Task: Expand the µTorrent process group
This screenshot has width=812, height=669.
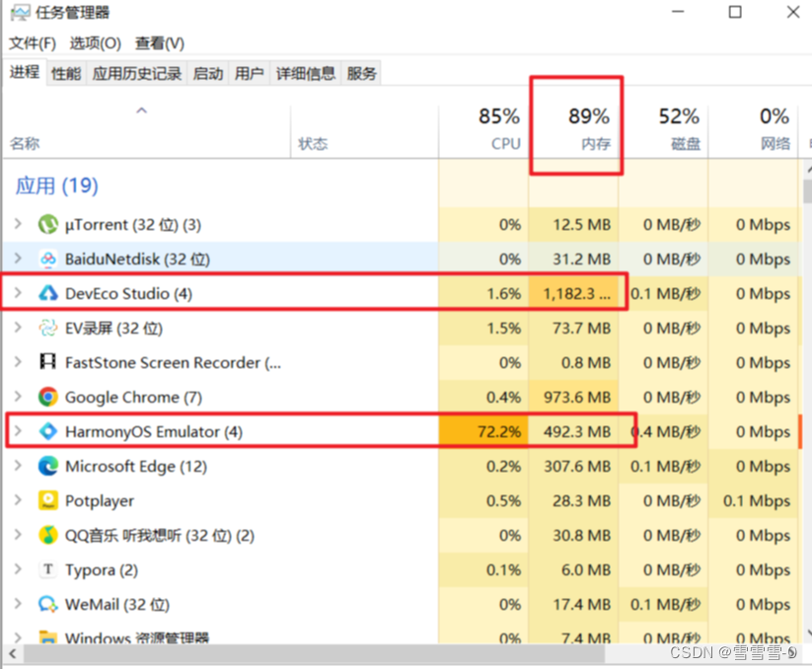Action: (x=18, y=224)
